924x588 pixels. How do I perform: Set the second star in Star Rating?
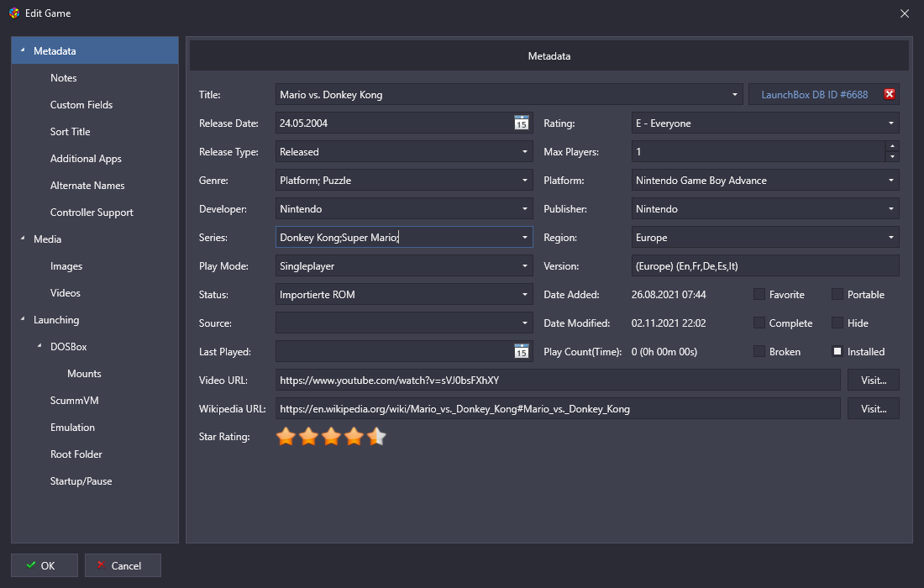[x=308, y=437]
